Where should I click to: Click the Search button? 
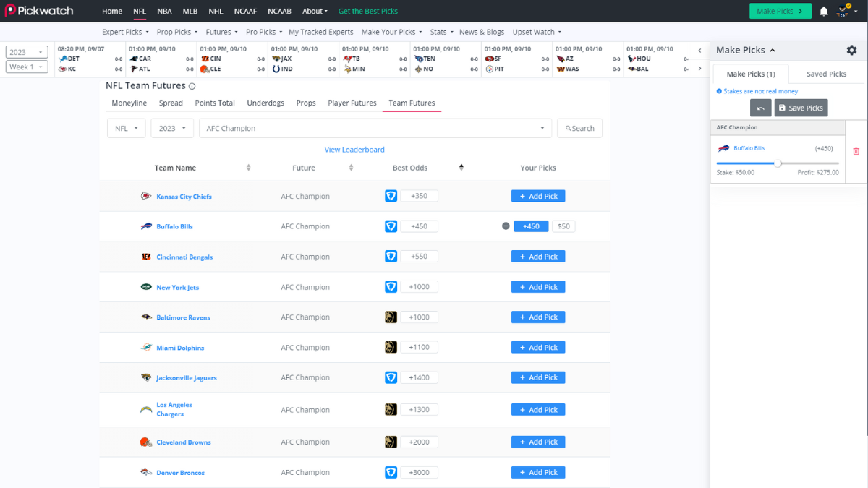tap(579, 128)
